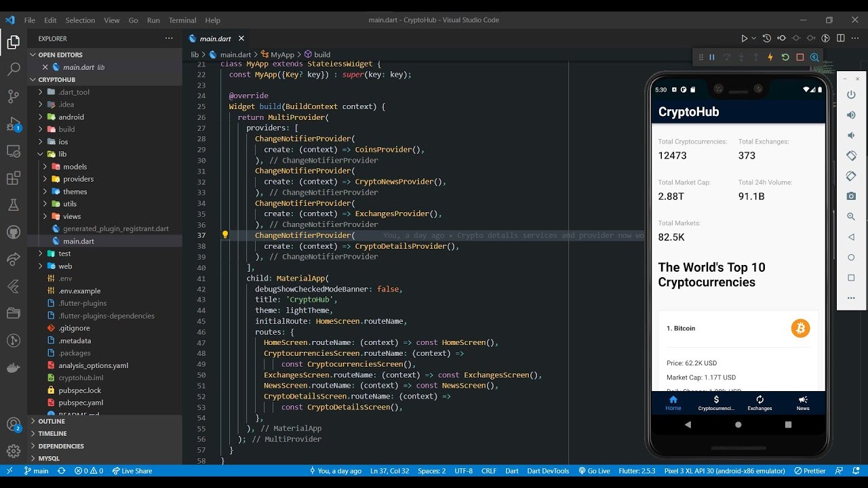The height and width of the screenshot is (488, 868).
Task: Close main.dart in Open Editors
Action: (x=45, y=67)
